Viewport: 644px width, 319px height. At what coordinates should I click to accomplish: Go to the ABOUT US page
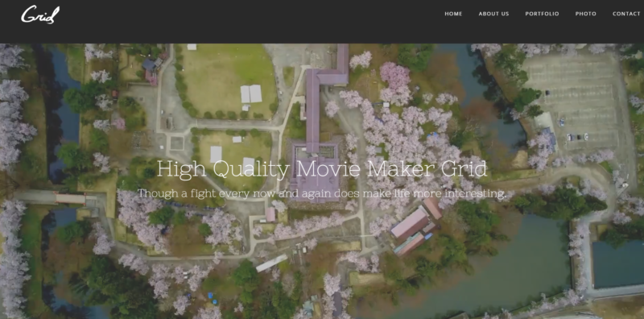(x=493, y=14)
